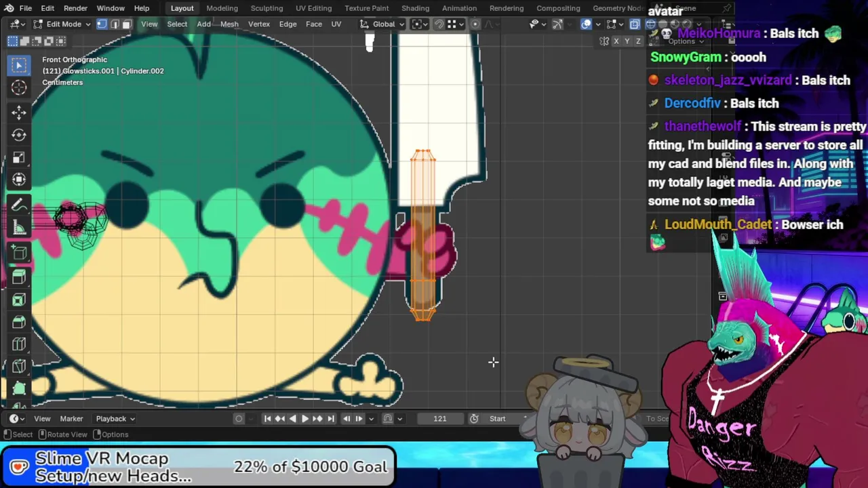Open the Vertex menu in viewport header

tap(259, 24)
